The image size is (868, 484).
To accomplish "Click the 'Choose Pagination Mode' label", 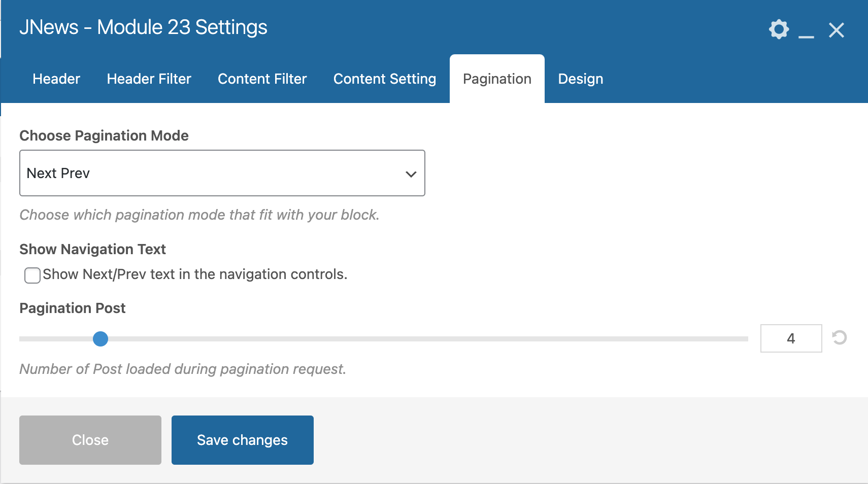I will [104, 135].
